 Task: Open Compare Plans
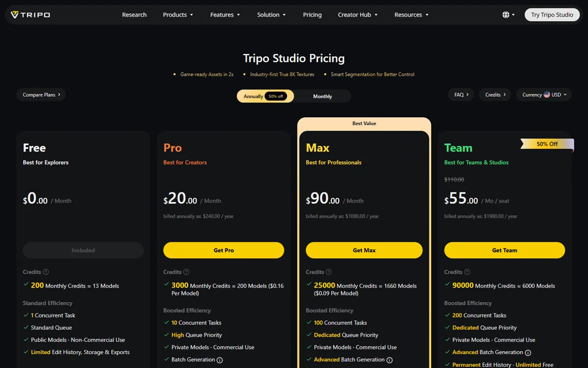pos(41,95)
